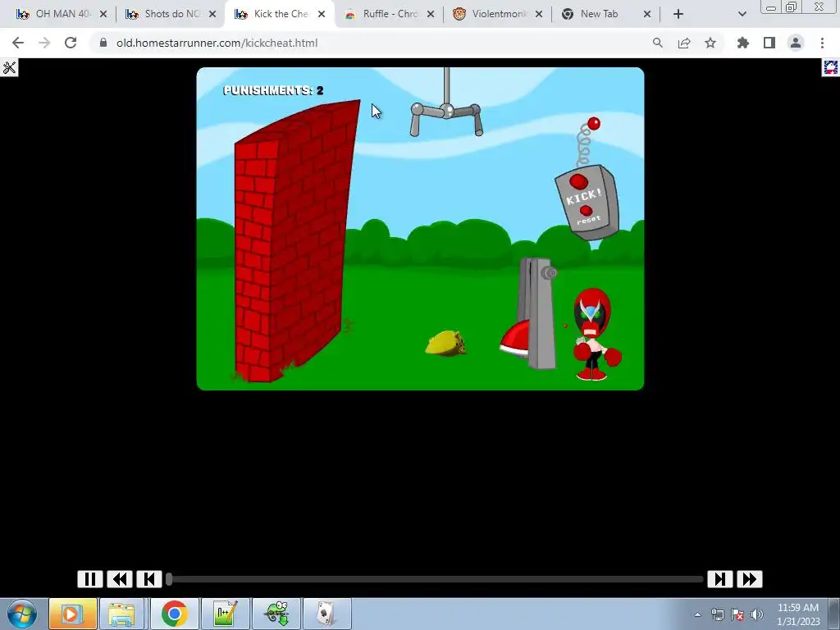Click the fast-forward double-arrow button
This screenshot has width=840, height=630.
pyautogui.click(x=750, y=579)
